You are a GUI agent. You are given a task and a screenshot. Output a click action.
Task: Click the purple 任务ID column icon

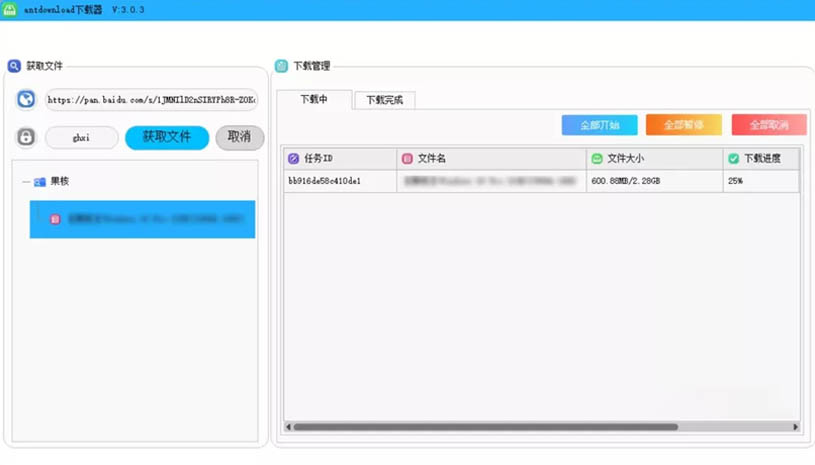[293, 159]
